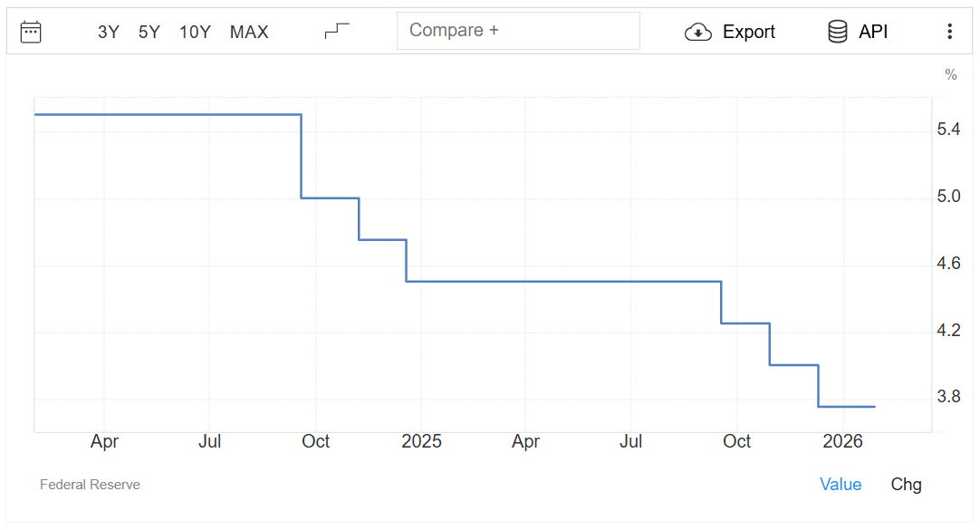Click the API database icon

click(x=837, y=32)
